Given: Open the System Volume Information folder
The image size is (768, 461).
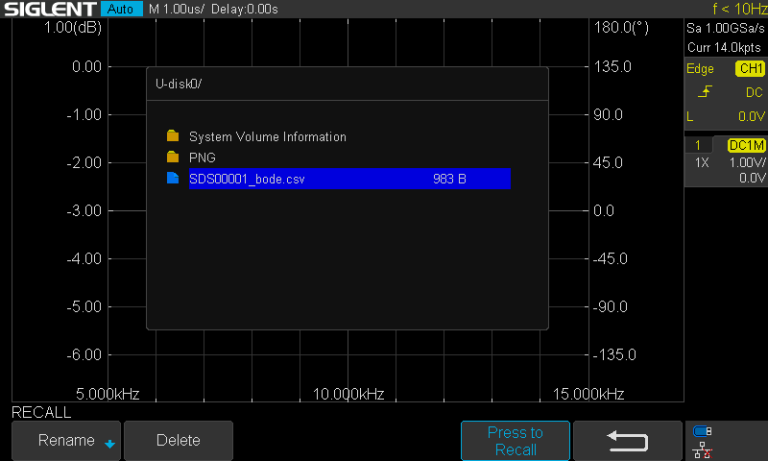Looking at the screenshot, I should pos(267,136).
